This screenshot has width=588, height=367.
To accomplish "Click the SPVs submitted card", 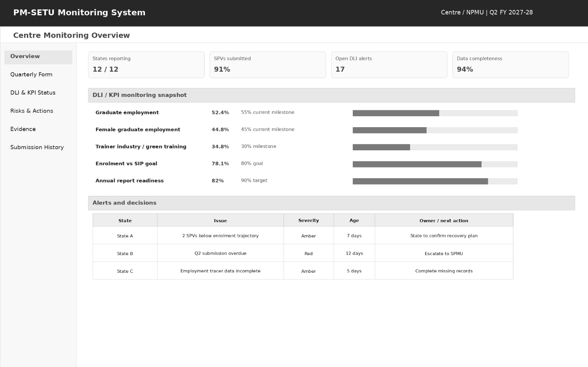I will coord(267,65).
